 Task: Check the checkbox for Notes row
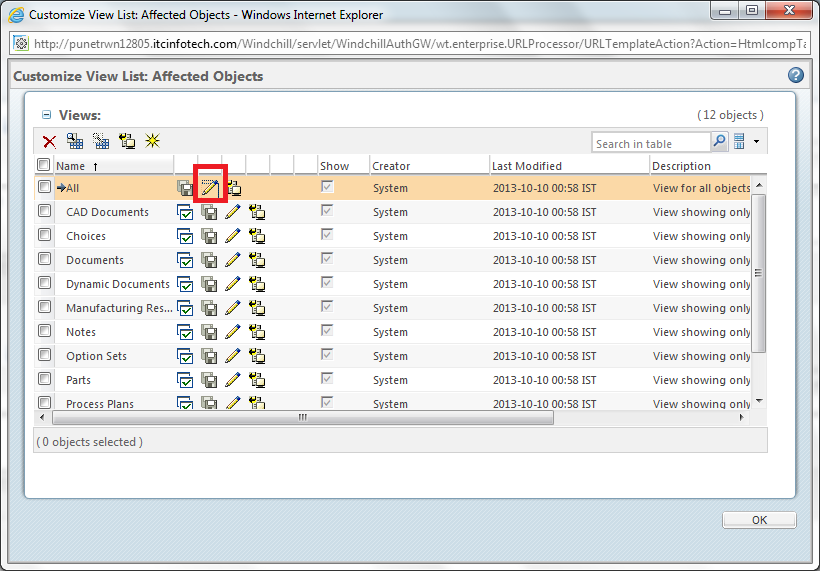click(44, 331)
